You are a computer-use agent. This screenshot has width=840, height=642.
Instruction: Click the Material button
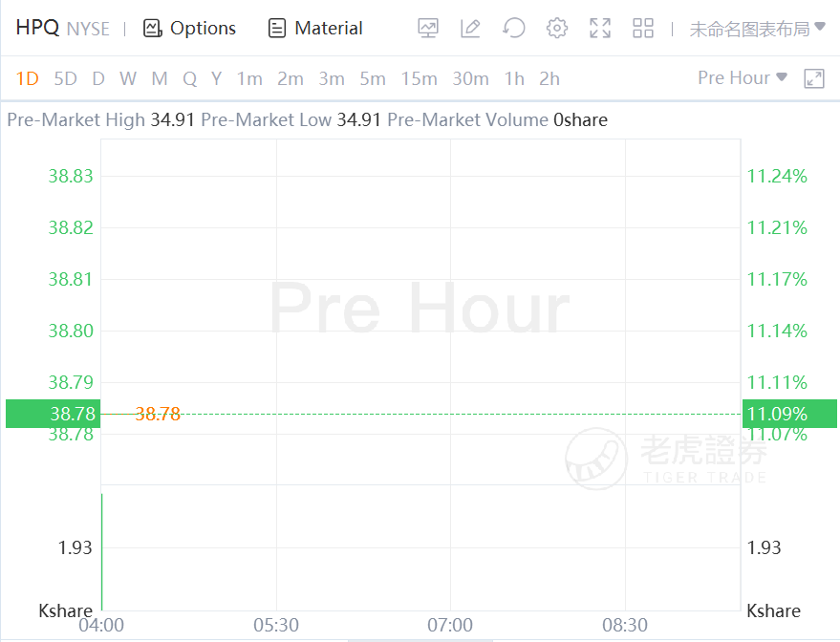click(x=315, y=28)
